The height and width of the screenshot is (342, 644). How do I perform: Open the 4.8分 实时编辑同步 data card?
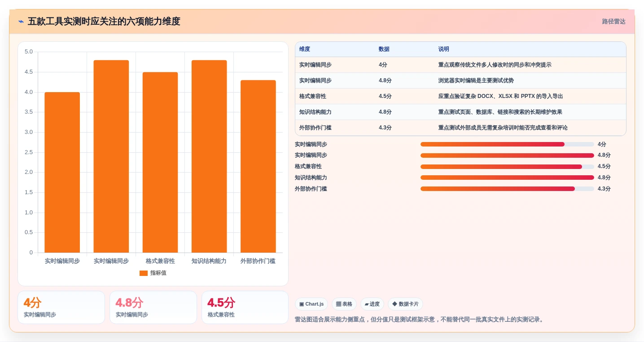153,307
